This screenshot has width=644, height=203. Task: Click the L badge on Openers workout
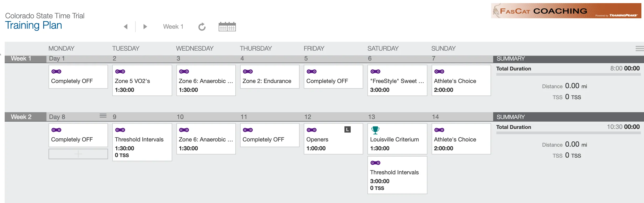pyautogui.click(x=347, y=129)
